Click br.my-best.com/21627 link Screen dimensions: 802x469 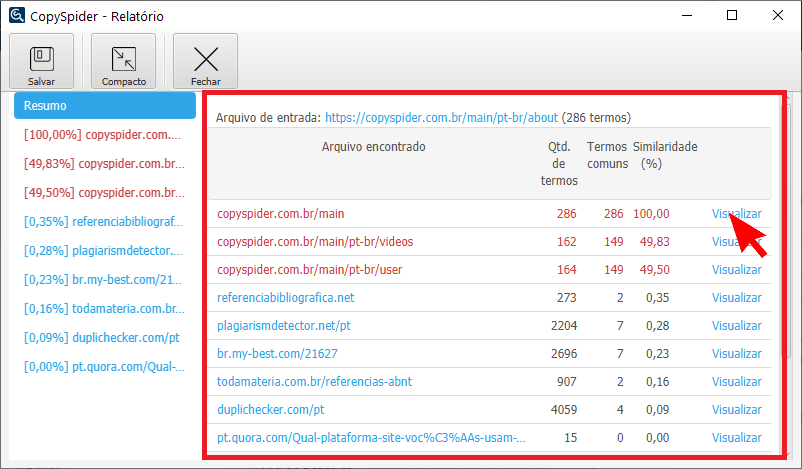click(277, 353)
